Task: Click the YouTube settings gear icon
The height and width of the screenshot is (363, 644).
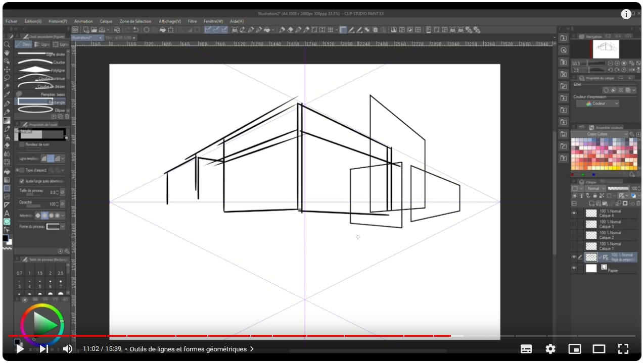Action: tap(550, 349)
